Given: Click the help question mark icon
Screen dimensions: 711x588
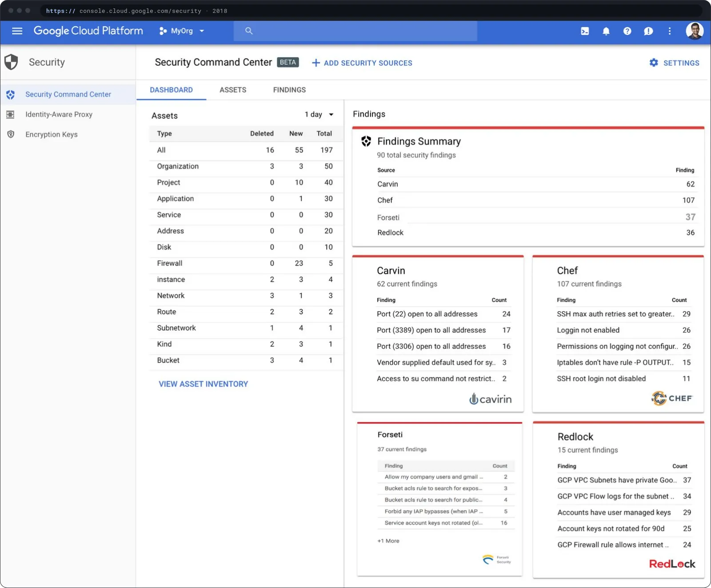Looking at the screenshot, I should click(x=627, y=31).
